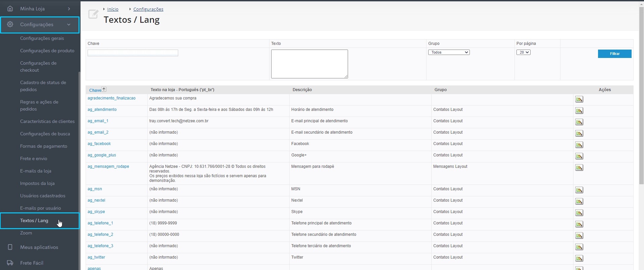This screenshot has width=644, height=270.
Task: Click the Meus aplicativos sidebar icon
Action: pos(10,247)
